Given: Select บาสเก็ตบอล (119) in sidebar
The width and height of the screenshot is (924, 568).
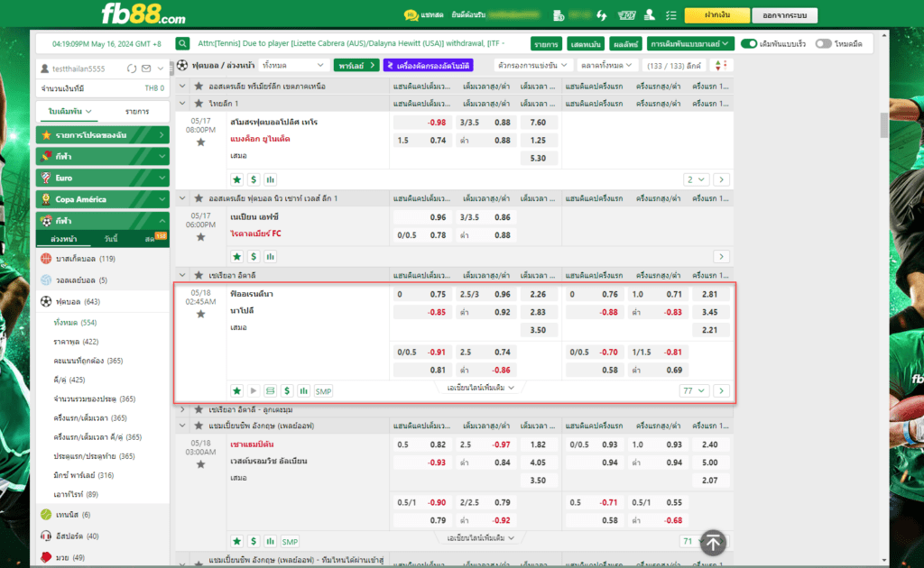Looking at the screenshot, I should (86, 259).
